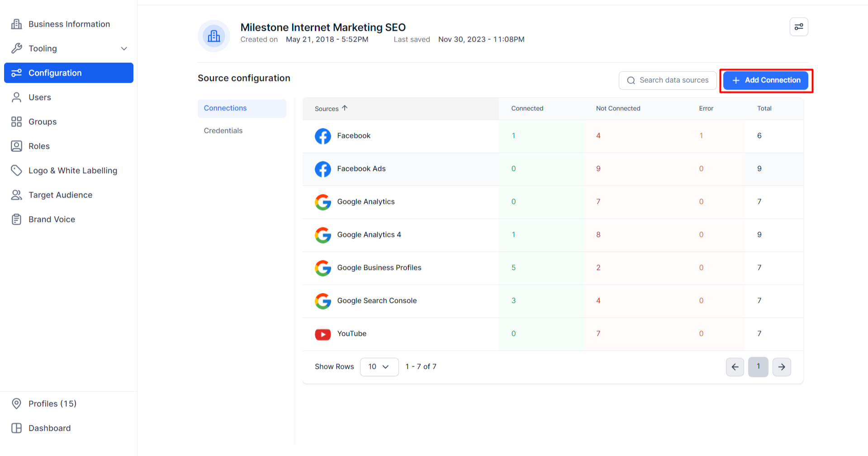The width and height of the screenshot is (868, 456).
Task: Click the Add Connection button
Action: click(x=766, y=80)
